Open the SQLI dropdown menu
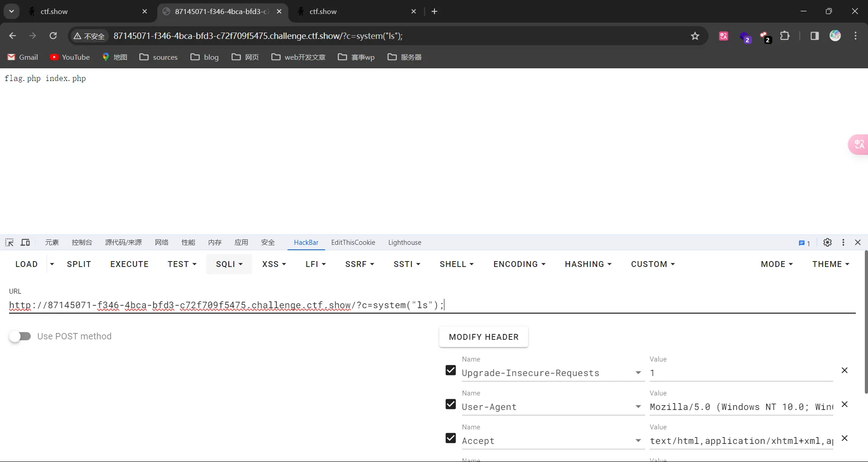This screenshot has width=868, height=462. [229, 264]
